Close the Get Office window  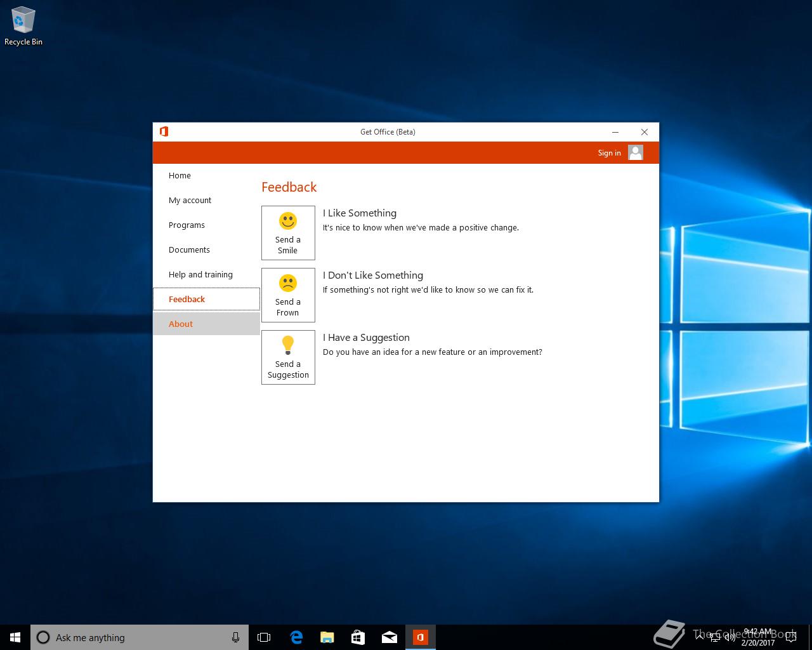point(645,132)
